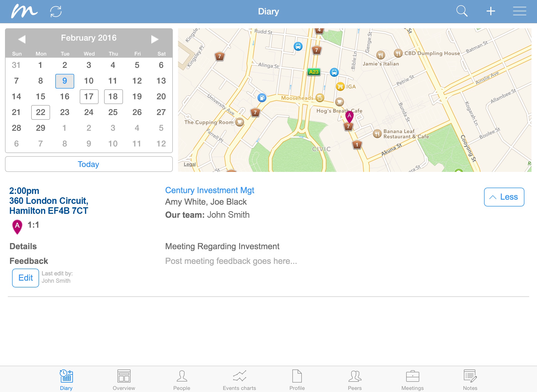
Task: Go to next month arrow
Action: pyautogui.click(x=155, y=39)
